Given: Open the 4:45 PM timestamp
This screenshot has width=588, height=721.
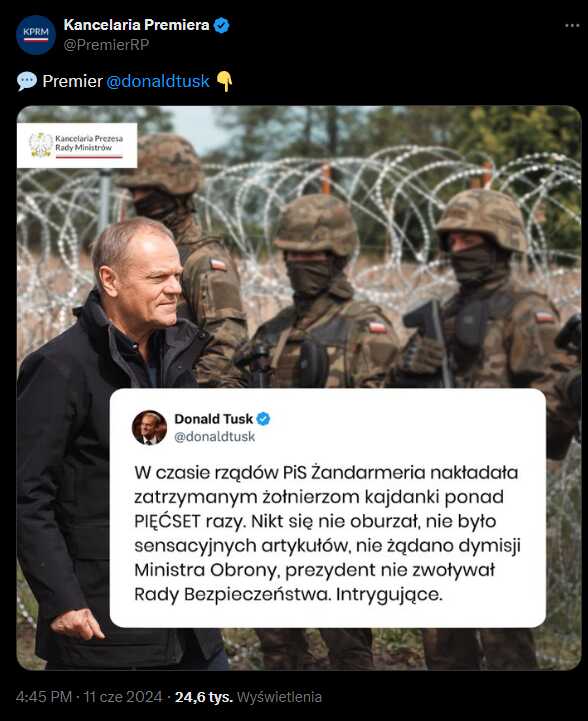Looking at the screenshot, I should [44, 697].
